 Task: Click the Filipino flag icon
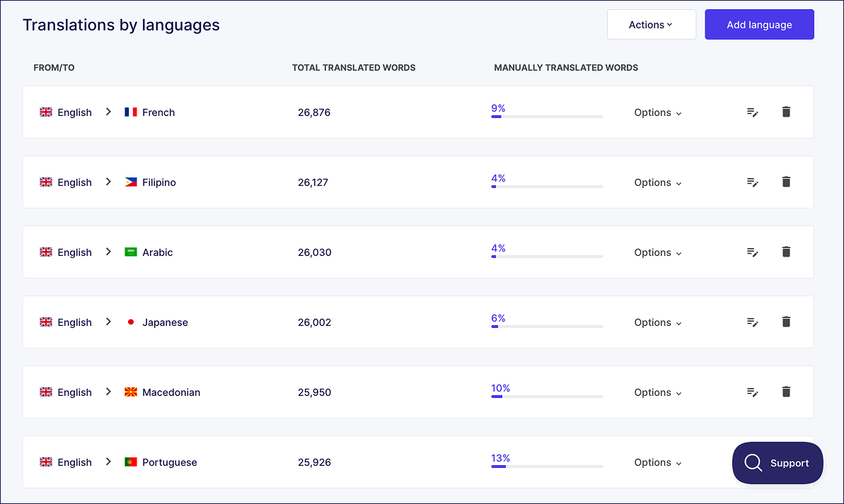pos(130,182)
